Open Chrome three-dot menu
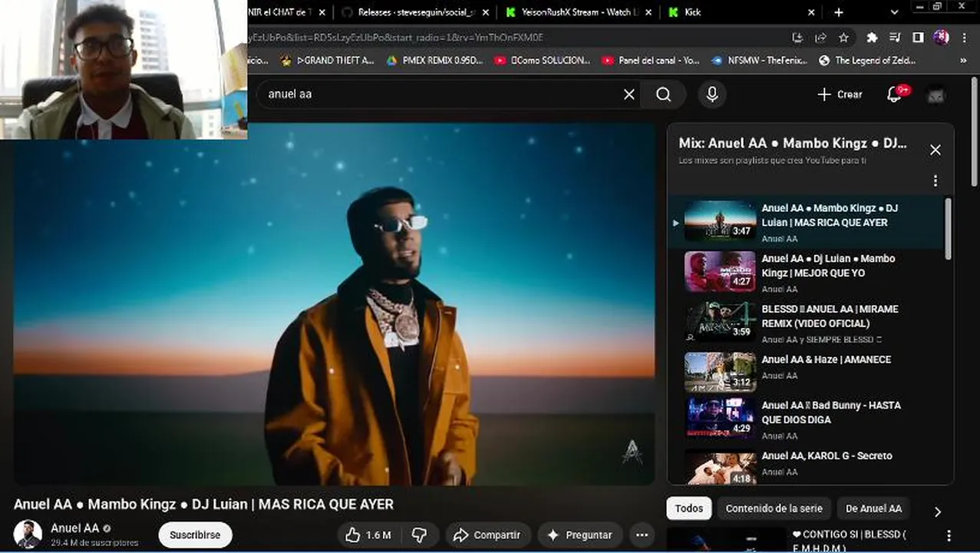The height and width of the screenshot is (553, 980). click(x=964, y=38)
